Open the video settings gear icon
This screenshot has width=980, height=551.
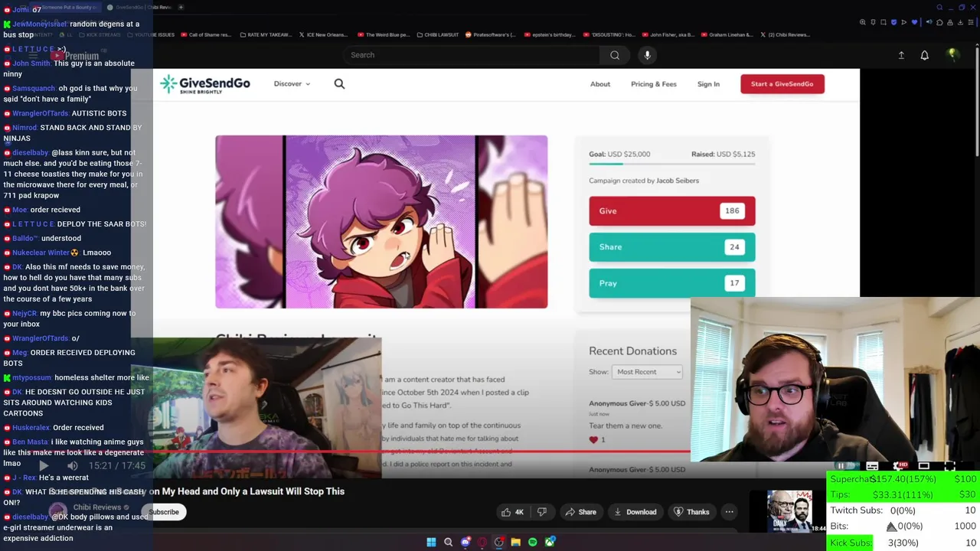(900, 466)
